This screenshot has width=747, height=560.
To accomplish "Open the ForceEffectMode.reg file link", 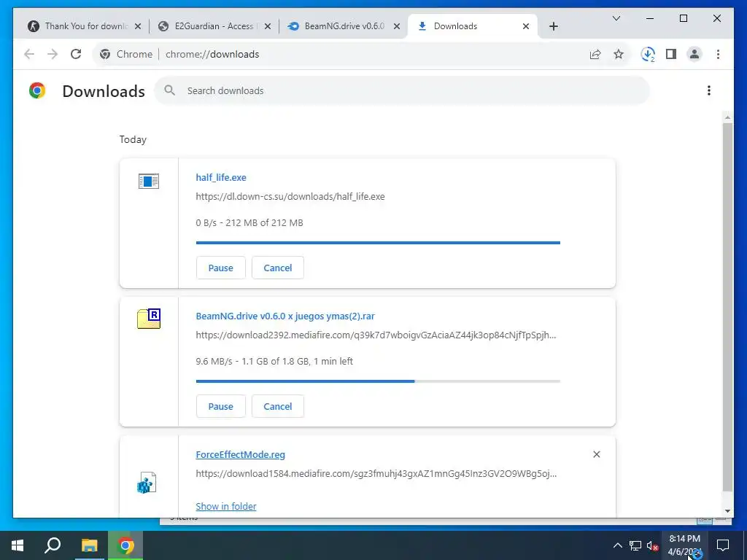I will [241, 454].
